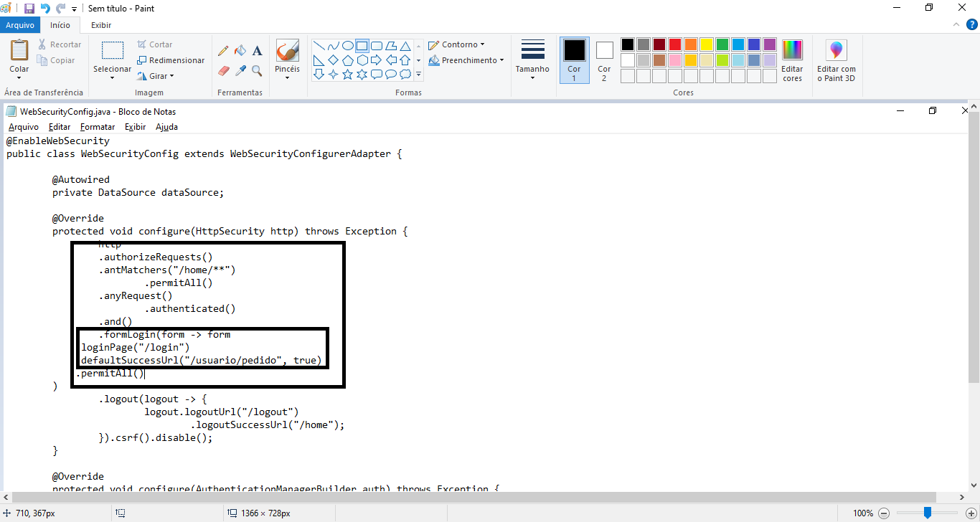This screenshot has height=522, width=980.
Task: Choose the Rounded rectangle shape
Action: (377, 45)
